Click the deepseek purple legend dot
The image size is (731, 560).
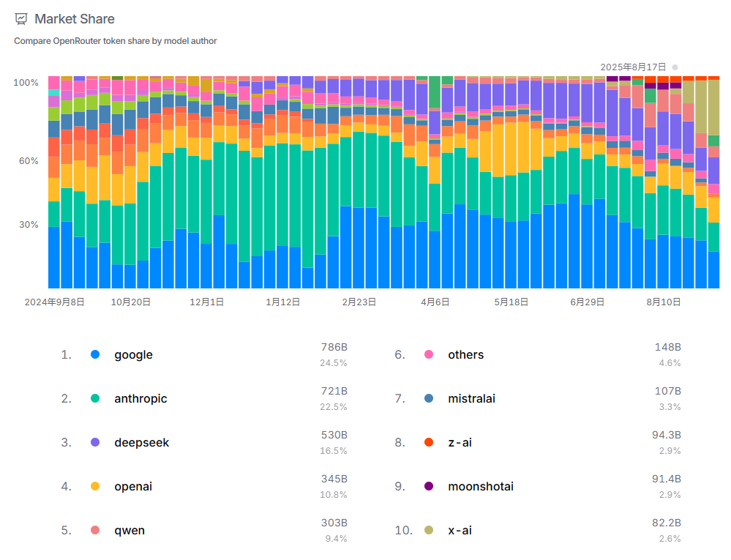tap(95, 442)
